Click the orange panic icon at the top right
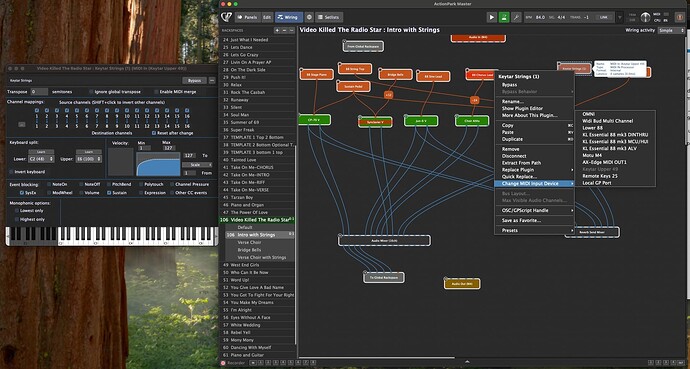The width and height of the screenshot is (690, 369). [679, 17]
